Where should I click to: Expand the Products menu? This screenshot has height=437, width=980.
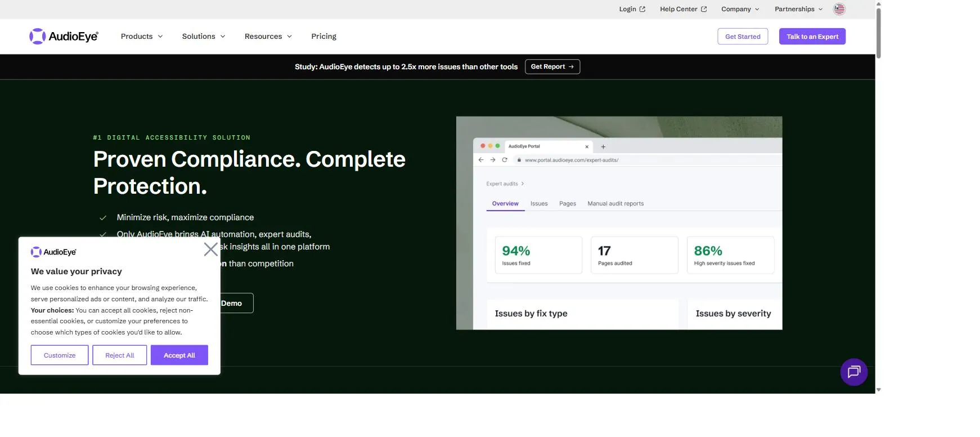pos(142,37)
